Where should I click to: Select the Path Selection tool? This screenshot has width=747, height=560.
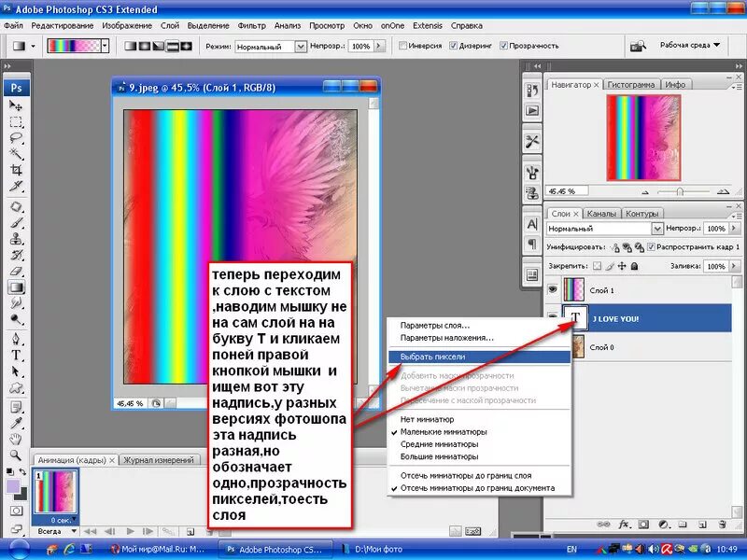click(16, 371)
